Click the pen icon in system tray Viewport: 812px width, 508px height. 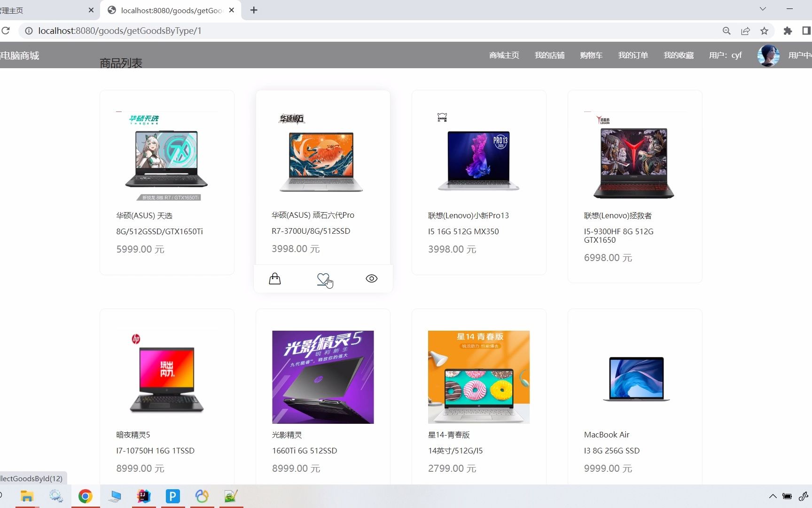pyautogui.click(x=804, y=496)
